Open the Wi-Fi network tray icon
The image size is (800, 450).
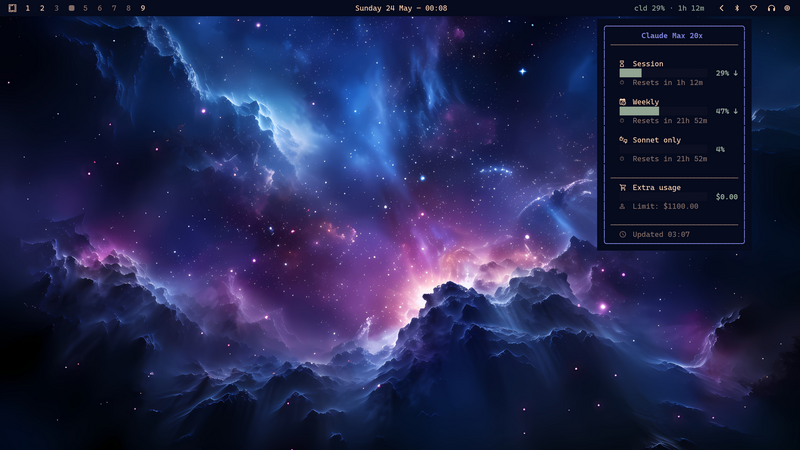[x=754, y=8]
